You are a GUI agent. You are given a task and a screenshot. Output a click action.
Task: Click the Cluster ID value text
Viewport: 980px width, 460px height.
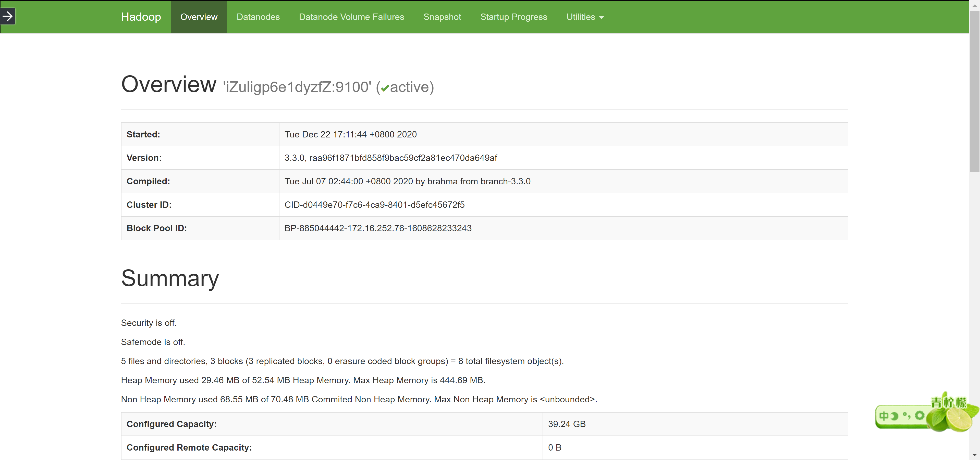tap(374, 205)
